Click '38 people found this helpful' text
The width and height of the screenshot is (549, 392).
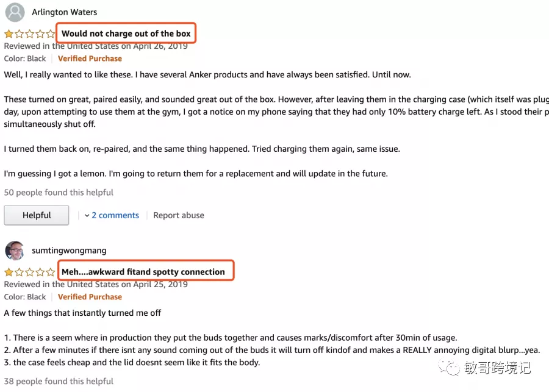tap(59, 381)
